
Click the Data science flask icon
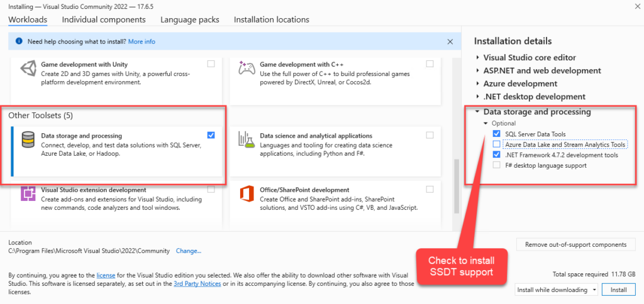[x=247, y=140]
